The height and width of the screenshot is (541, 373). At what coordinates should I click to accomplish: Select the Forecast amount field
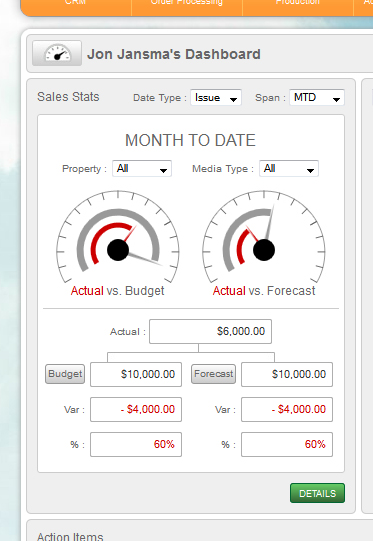point(287,374)
